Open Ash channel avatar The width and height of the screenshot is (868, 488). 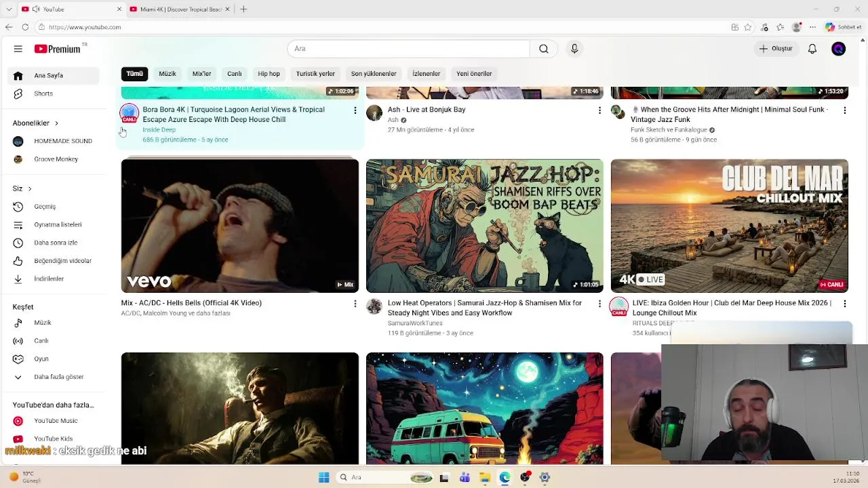(374, 113)
